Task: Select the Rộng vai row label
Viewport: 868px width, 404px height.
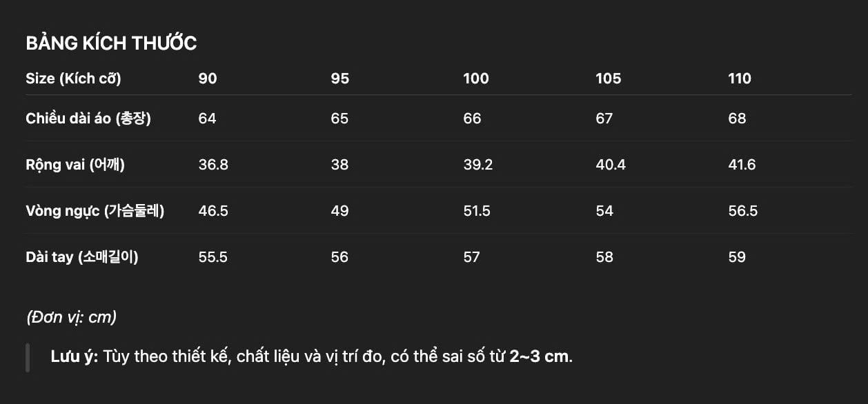Action: [75, 165]
